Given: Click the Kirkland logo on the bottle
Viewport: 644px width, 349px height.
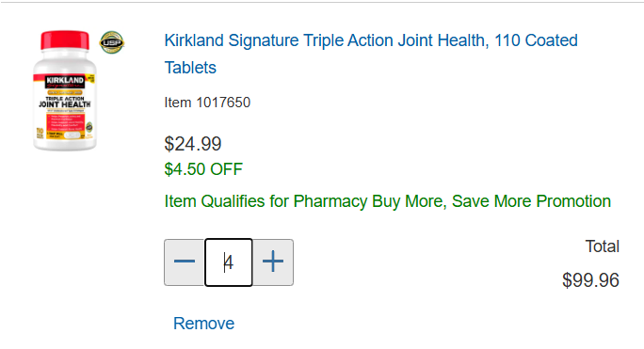Looking at the screenshot, I should (65, 81).
